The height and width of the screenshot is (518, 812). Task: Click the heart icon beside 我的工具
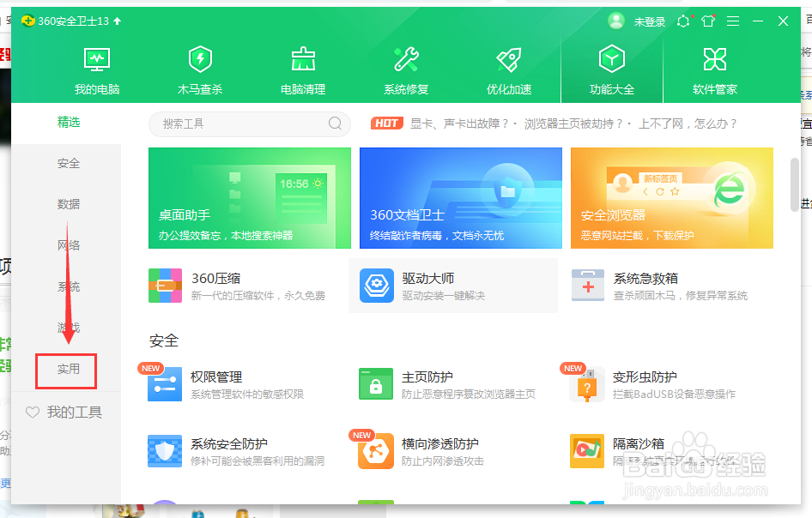(x=33, y=412)
